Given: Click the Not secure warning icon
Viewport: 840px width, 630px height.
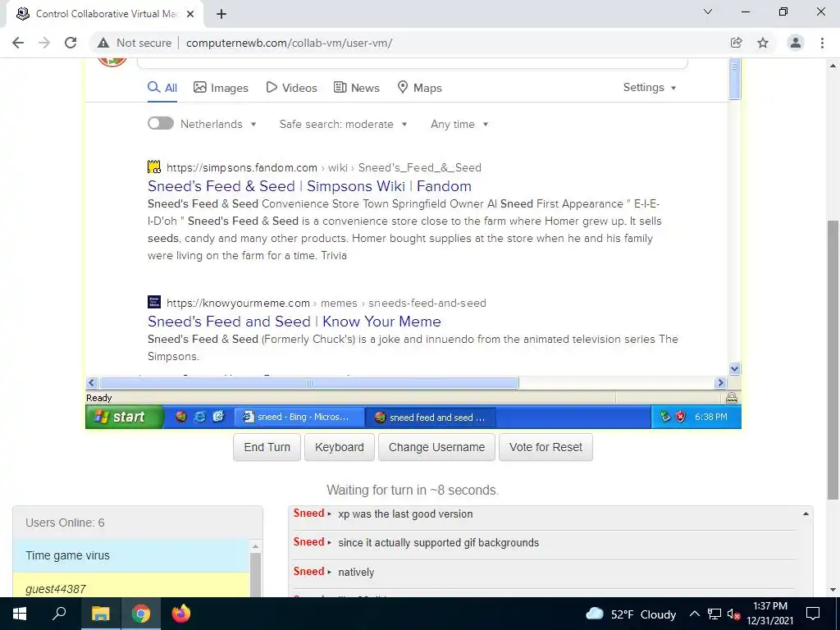Looking at the screenshot, I should pyautogui.click(x=103, y=43).
